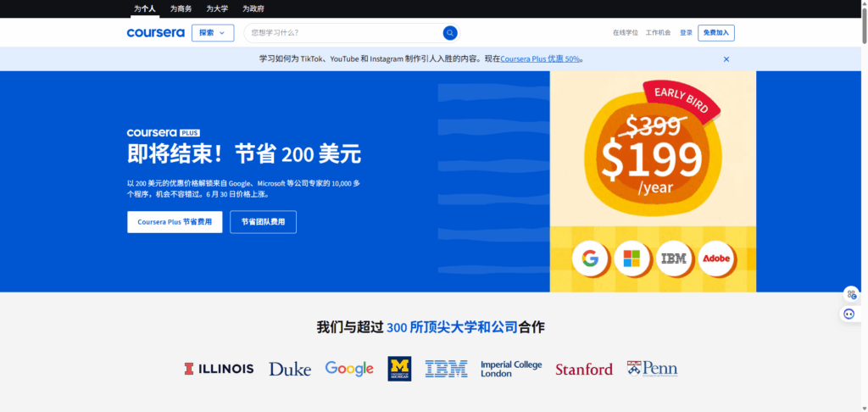This screenshot has height=412, width=868.
Task: Click the 免费加入 button
Action: [716, 33]
